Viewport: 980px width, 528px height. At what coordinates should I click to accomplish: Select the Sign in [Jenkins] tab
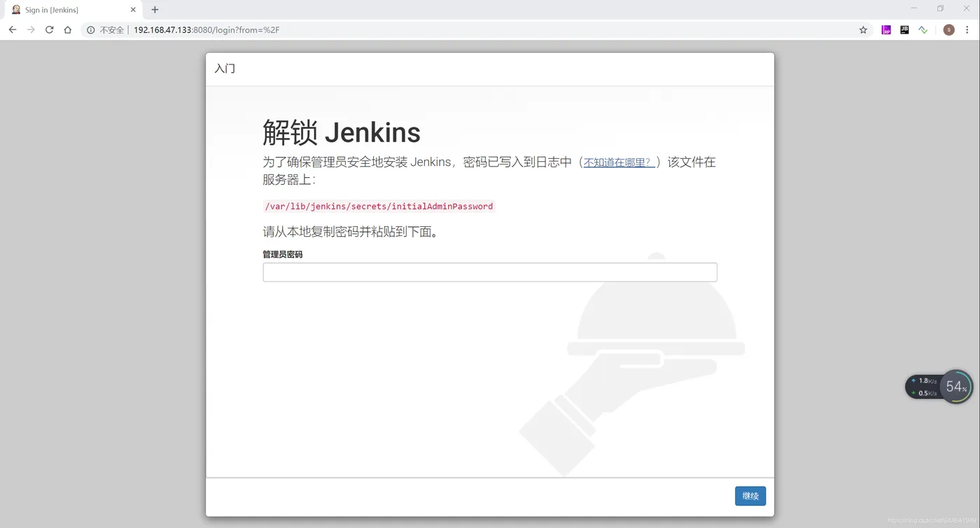click(x=73, y=10)
